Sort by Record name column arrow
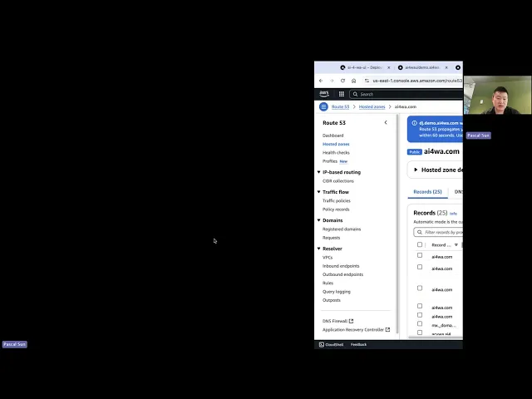Screen dimensions: 532x399 click(x=456, y=245)
